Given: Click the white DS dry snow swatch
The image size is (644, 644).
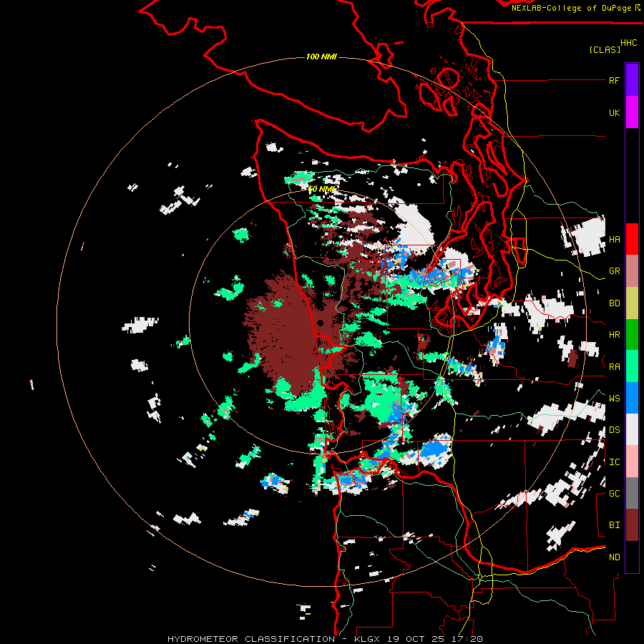Looking at the screenshot, I should pyautogui.click(x=632, y=429).
